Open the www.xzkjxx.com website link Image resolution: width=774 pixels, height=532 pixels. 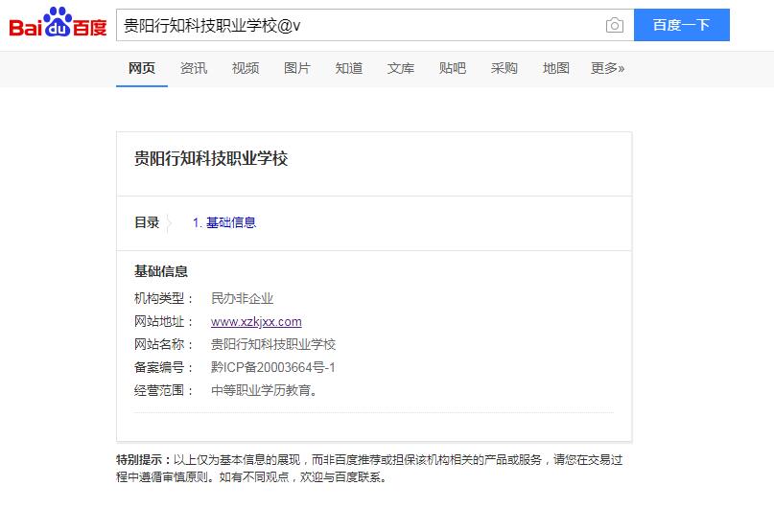click(x=256, y=321)
